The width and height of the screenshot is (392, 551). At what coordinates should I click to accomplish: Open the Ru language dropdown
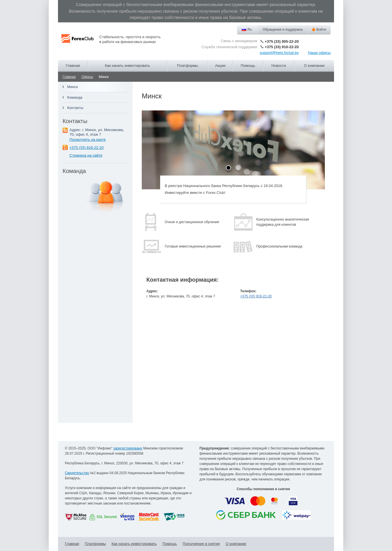(247, 30)
